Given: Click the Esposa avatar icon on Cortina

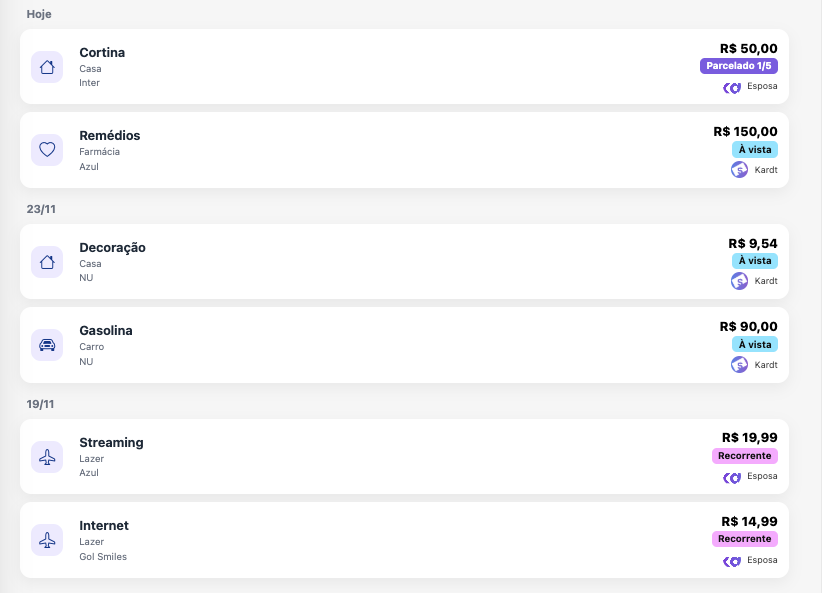Looking at the screenshot, I should (732, 87).
